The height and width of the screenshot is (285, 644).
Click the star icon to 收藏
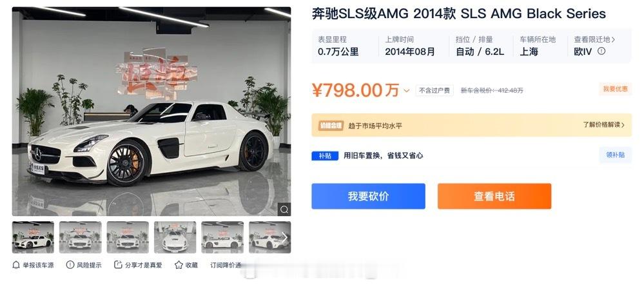point(179,265)
